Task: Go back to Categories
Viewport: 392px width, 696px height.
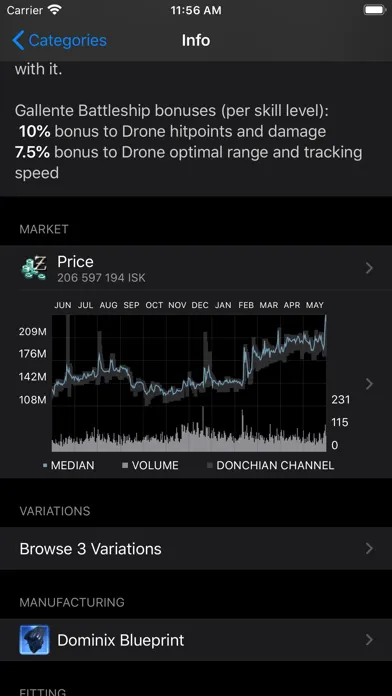Action: (x=59, y=40)
